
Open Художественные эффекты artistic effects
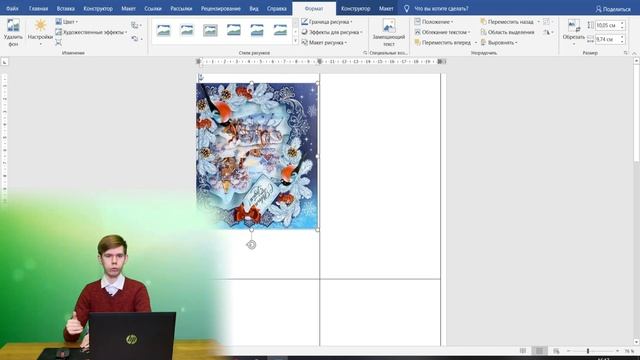click(91, 32)
